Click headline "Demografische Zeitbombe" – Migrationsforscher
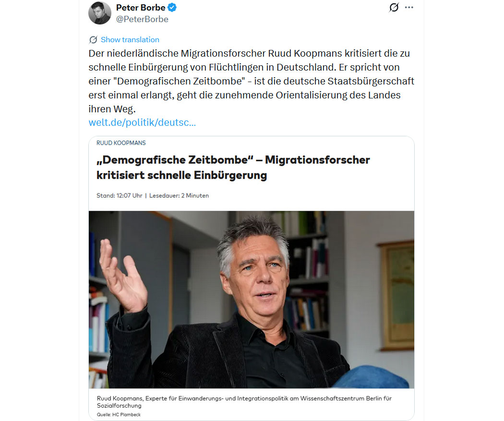504x421 pixels. [233, 160]
